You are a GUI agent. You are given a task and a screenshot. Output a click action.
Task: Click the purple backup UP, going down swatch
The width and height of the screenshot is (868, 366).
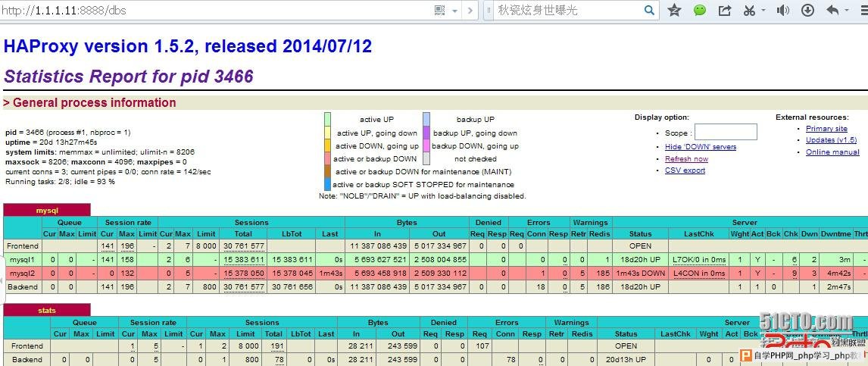coord(426,133)
